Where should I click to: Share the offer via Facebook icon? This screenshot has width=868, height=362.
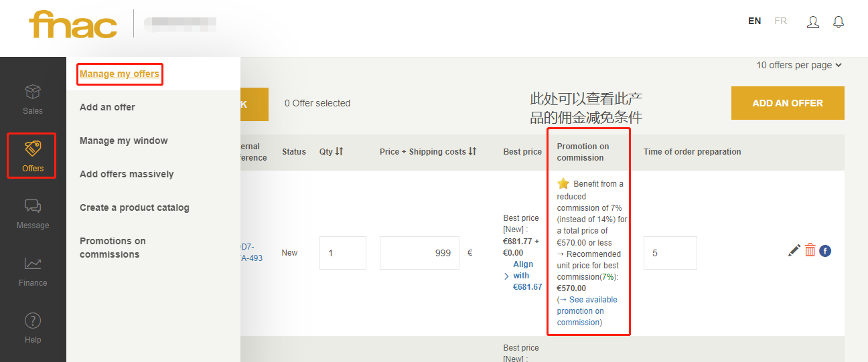pyautogui.click(x=825, y=251)
